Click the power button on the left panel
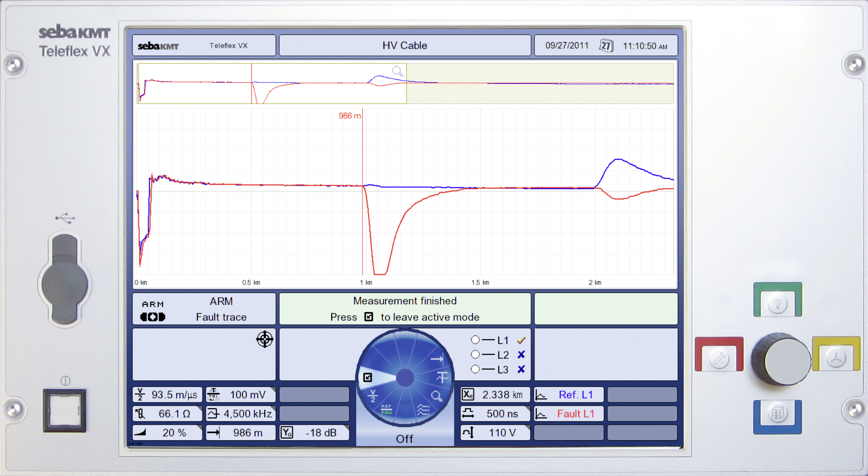The image size is (868, 476). (64, 410)
